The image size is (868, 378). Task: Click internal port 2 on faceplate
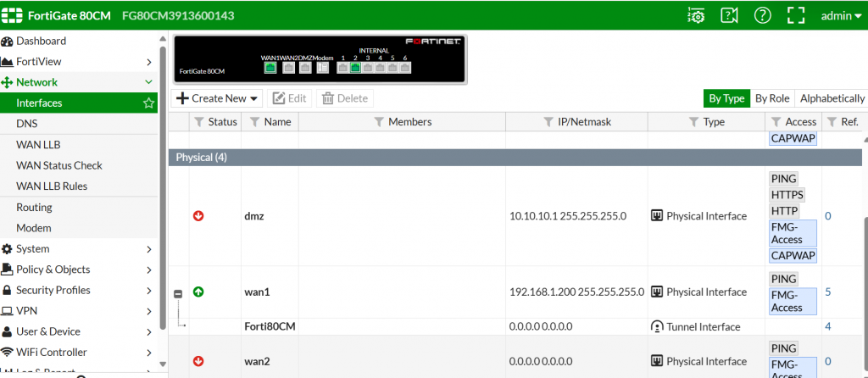pyautogui.click(x=355, y=68)
